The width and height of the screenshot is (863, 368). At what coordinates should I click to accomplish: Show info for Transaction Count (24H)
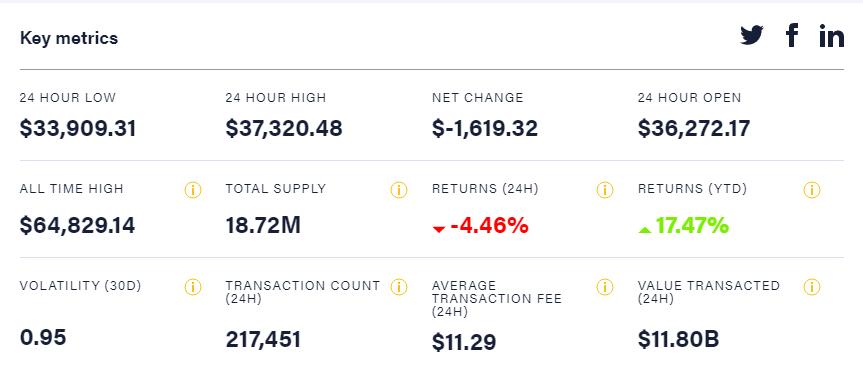(398, 287)
